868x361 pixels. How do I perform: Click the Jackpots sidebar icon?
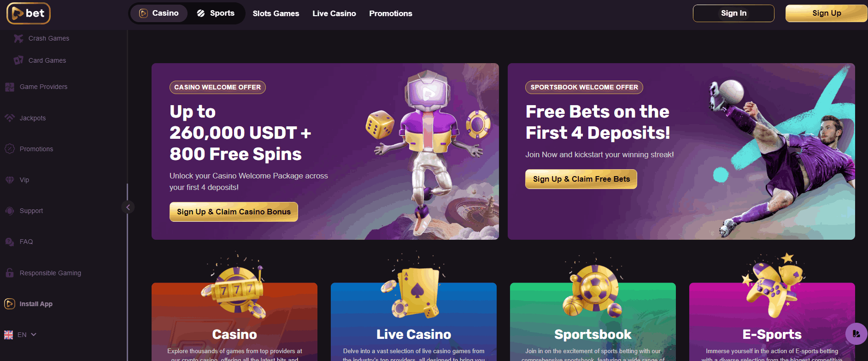[x=10, y=118]
